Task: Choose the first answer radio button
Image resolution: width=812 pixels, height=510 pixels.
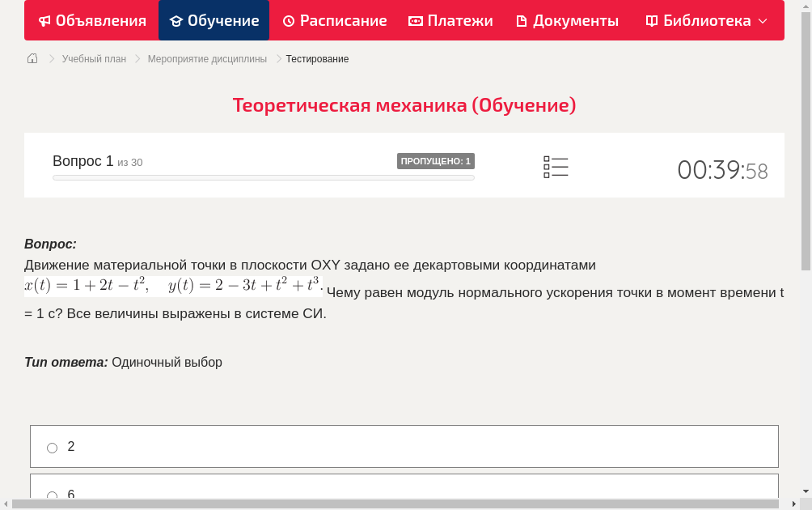Action: point(52,446)
